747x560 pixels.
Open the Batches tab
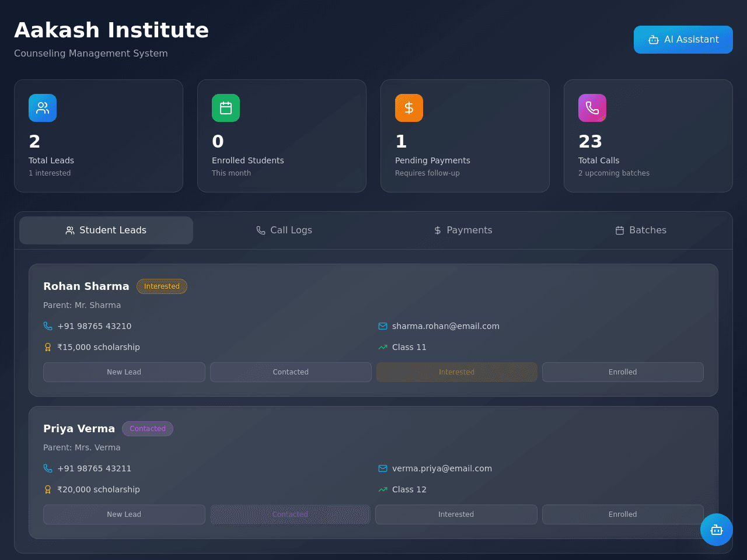tap(641, 230)
